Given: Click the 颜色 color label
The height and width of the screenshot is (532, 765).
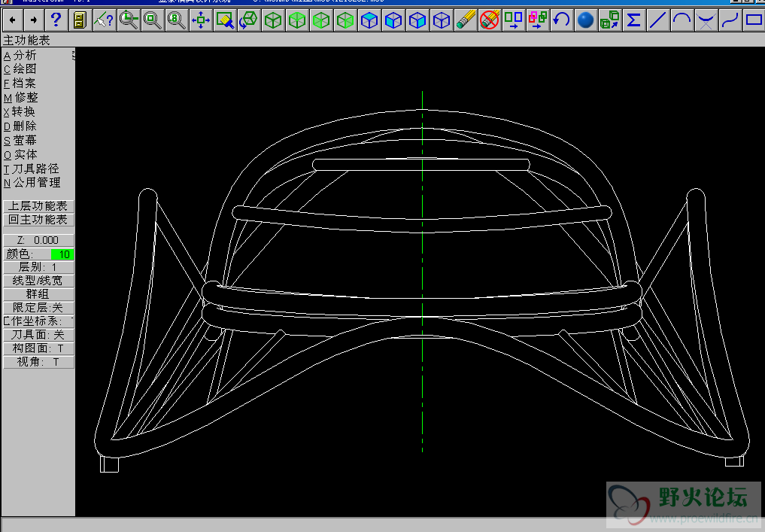Looking at the screenshot, I should (20, 254).
